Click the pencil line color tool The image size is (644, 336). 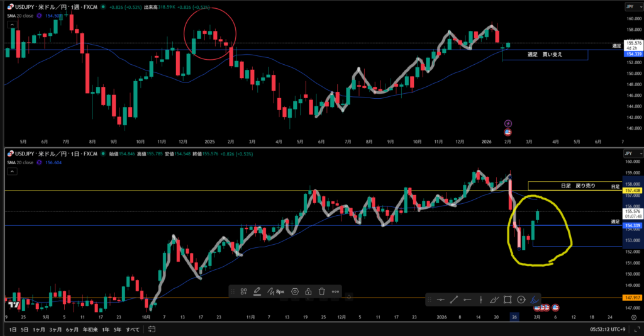(257, 291)
